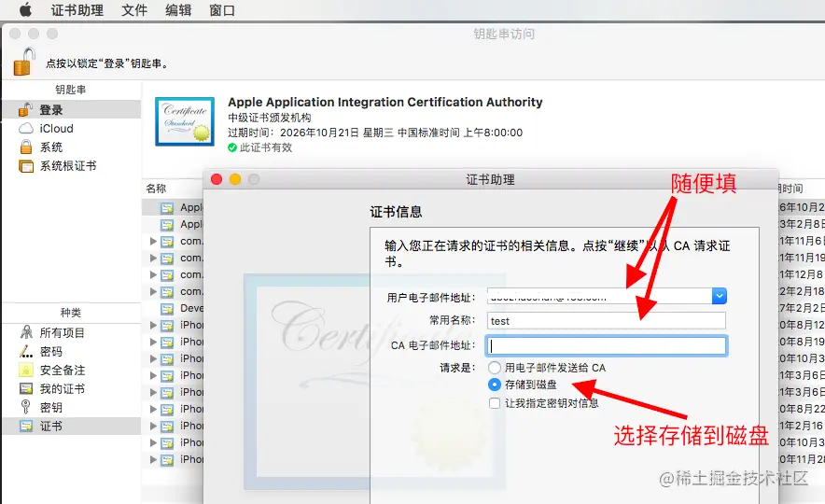Screen dimensions: 825x504
Task: Click the iCloud cloud icon
Action: [x=26, y=129]
